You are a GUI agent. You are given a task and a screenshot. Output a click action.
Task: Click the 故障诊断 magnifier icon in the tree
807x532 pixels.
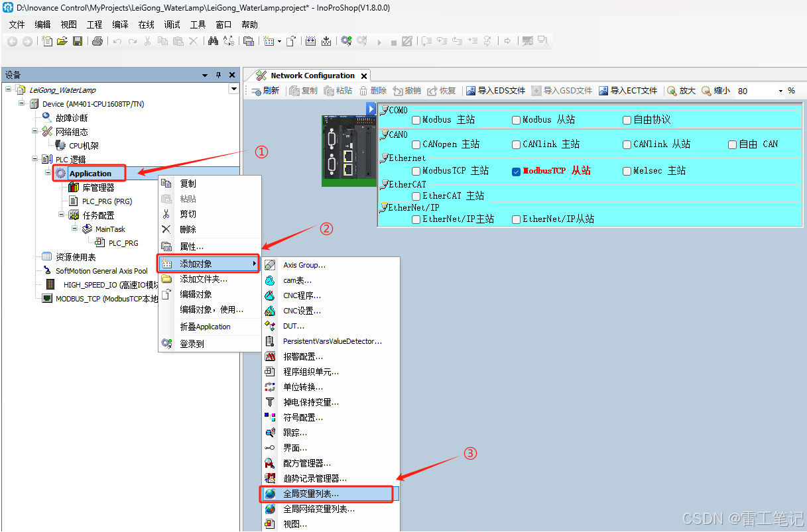pos(46,117)
